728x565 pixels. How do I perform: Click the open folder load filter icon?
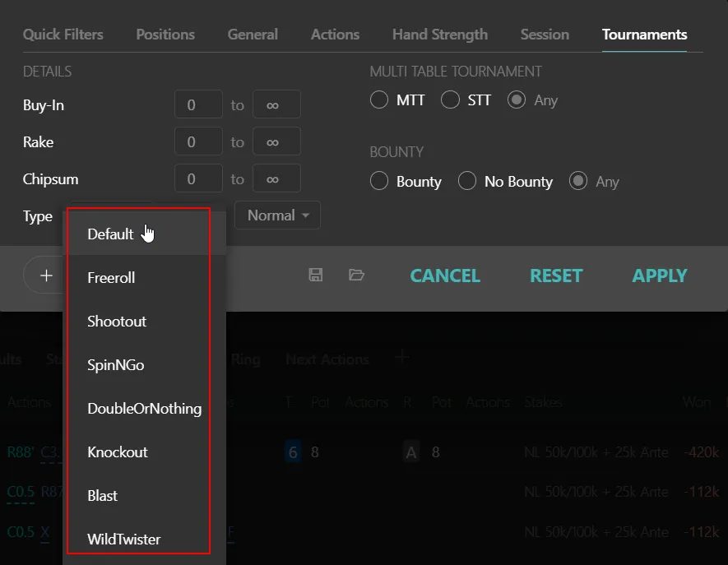(x=356, y=276)
